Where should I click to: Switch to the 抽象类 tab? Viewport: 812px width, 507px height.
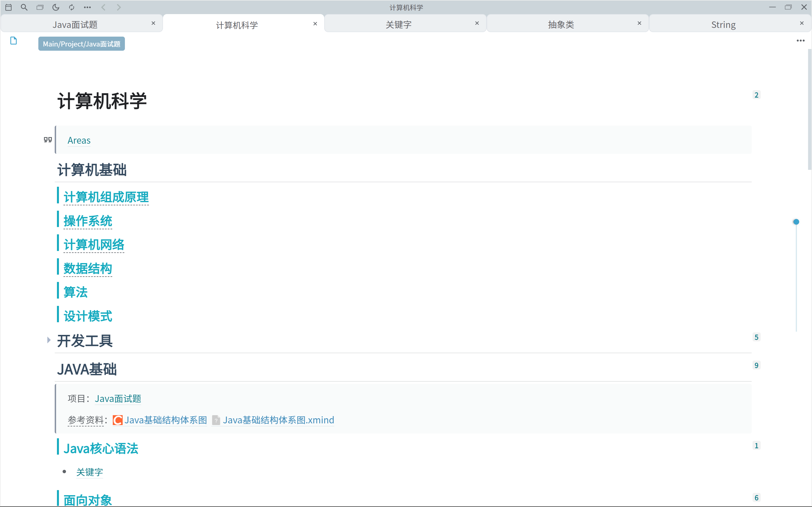click(561, 24)
